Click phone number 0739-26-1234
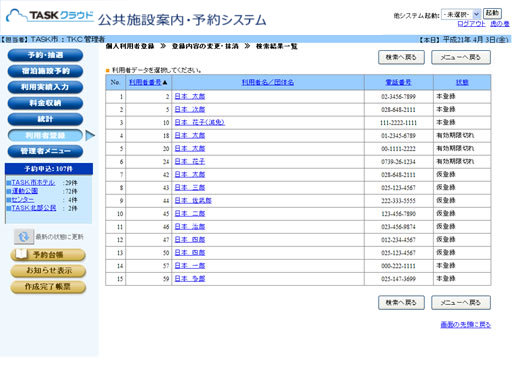Screen dimensions: 512x384 pos(398,162)
